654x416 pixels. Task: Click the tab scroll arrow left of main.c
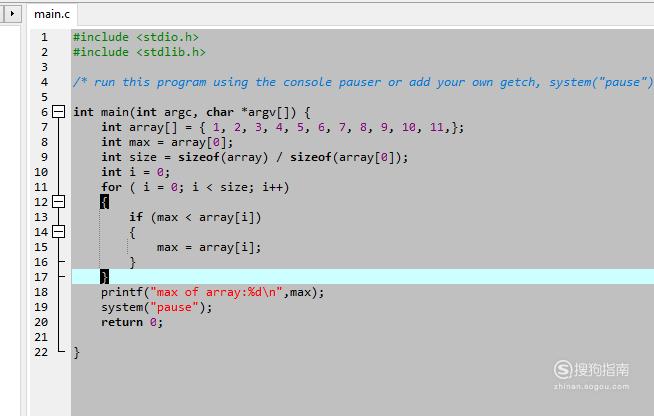click(x=12, y=14)
